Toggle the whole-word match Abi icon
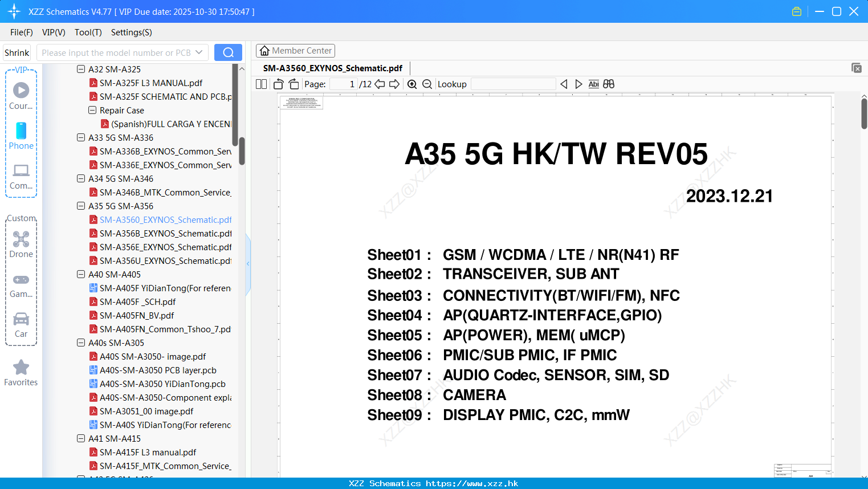The image size is (868, 489). (594, 84)
